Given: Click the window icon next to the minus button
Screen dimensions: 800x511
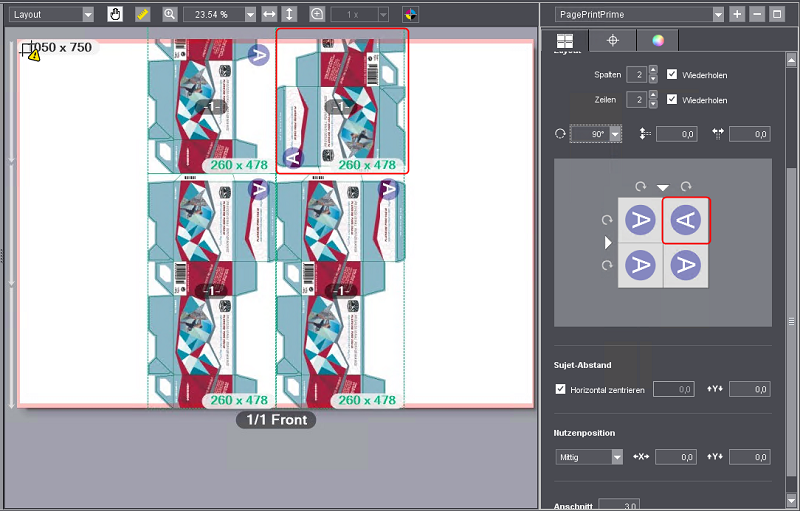Looking at the screenshot, I should tap(777, 14).
